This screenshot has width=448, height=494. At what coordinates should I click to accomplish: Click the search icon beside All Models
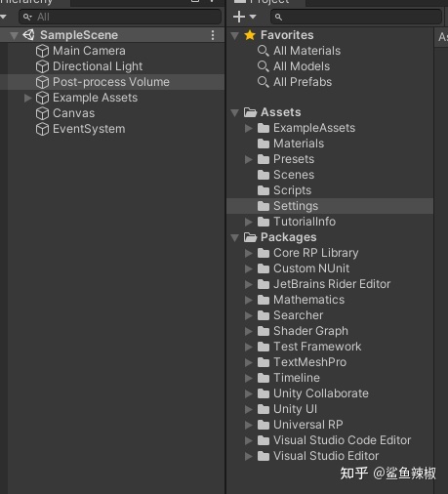point(263,66)
